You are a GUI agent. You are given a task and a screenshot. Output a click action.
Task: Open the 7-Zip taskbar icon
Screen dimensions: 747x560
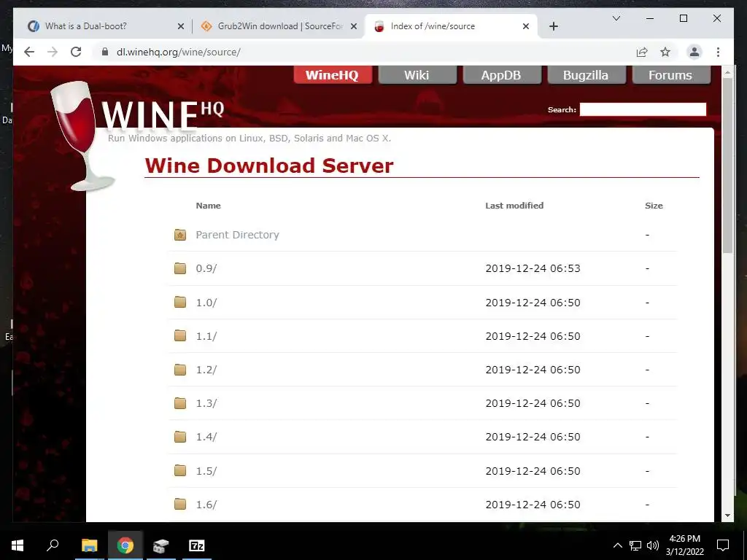[x=197, y=545]
